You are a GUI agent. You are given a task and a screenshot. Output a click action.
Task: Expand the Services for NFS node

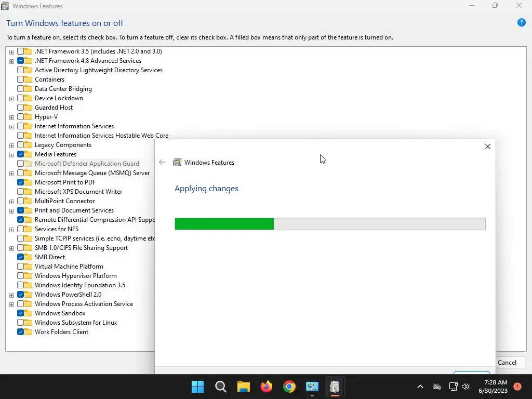click(11, 230)
